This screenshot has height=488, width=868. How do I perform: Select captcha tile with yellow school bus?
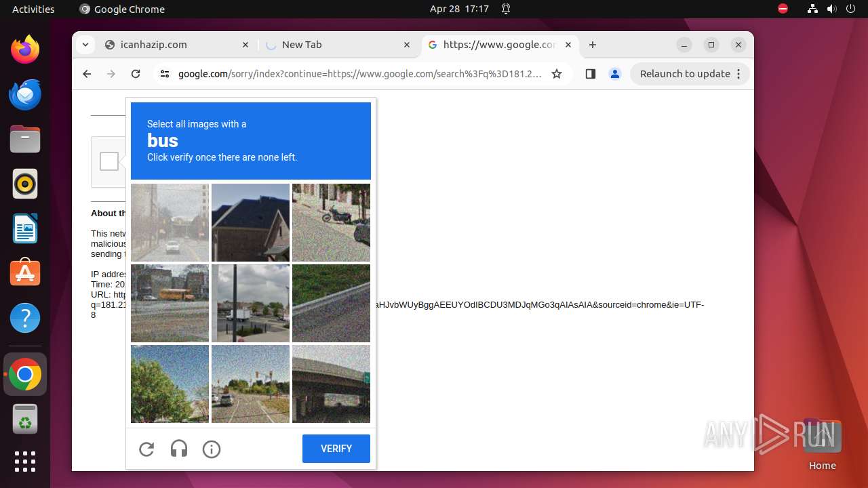coord(170,303)
